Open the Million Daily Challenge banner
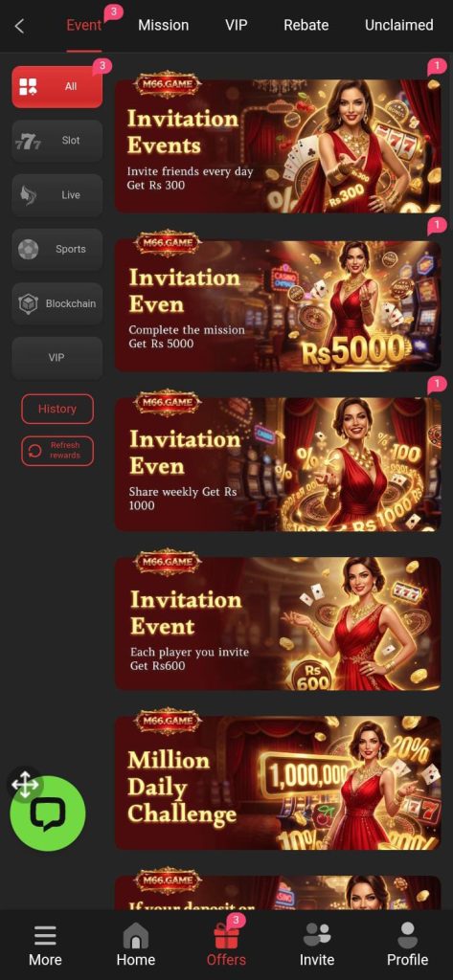453x980 pixels. pyautogui.click(x=278, y=783)
